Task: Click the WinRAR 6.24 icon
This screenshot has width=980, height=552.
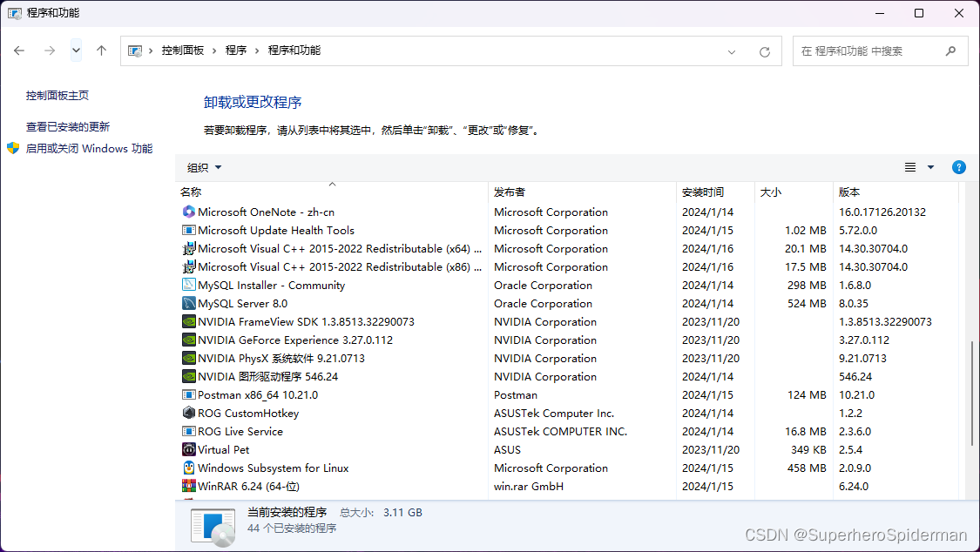Action: tap(189, 486)
